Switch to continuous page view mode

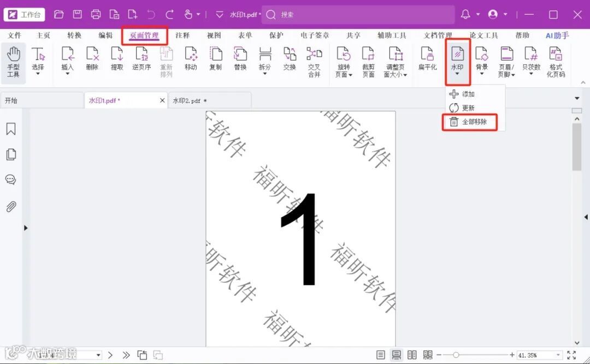[x=396, y=355]
